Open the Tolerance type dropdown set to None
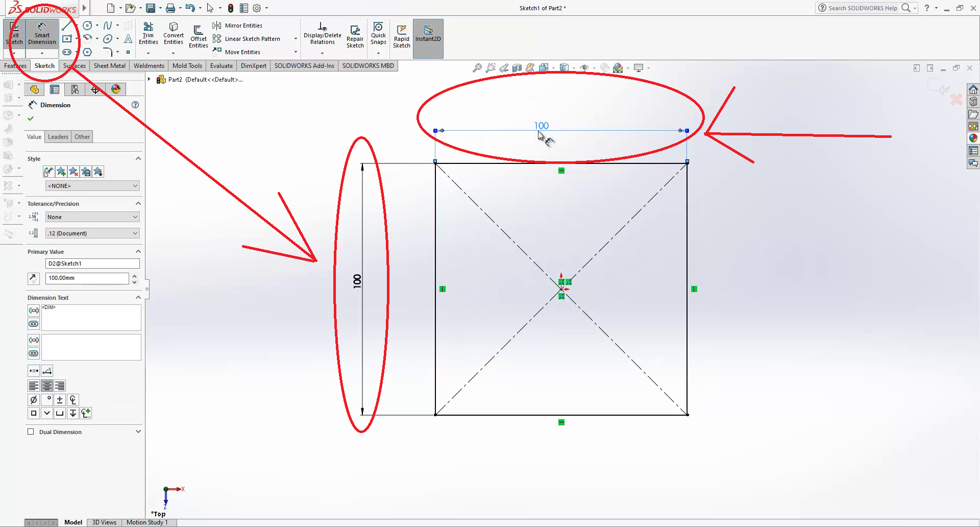The image size is (980, 527). pyautogui.click(x=92, y=217)
